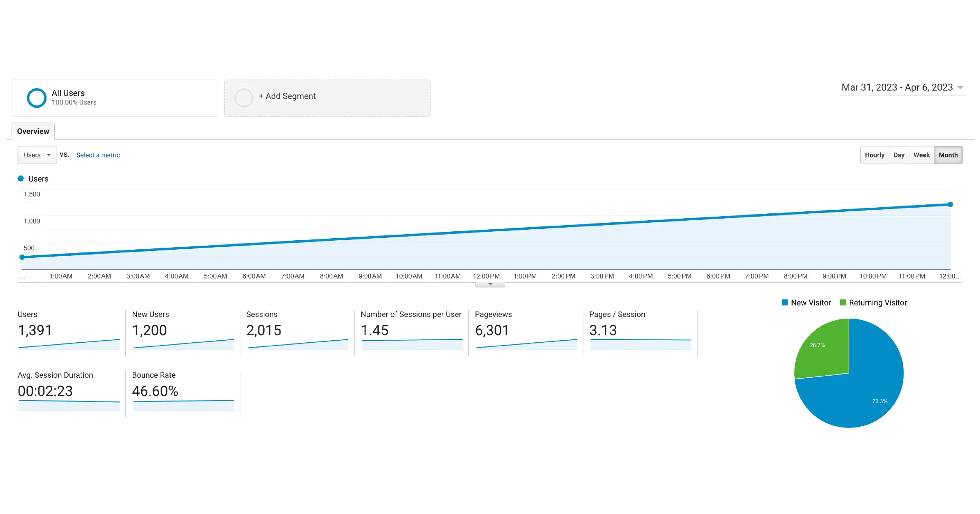This screenshot has height=514, width=980.
Task: Click the blue Users legend dot
Action: coord(21,179)
